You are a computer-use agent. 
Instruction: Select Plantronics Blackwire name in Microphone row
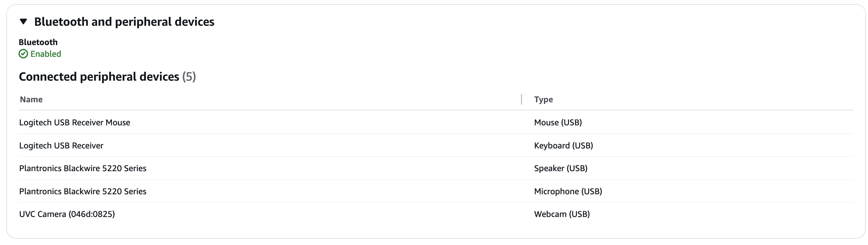pyautogui.click(x=83, y=191)
